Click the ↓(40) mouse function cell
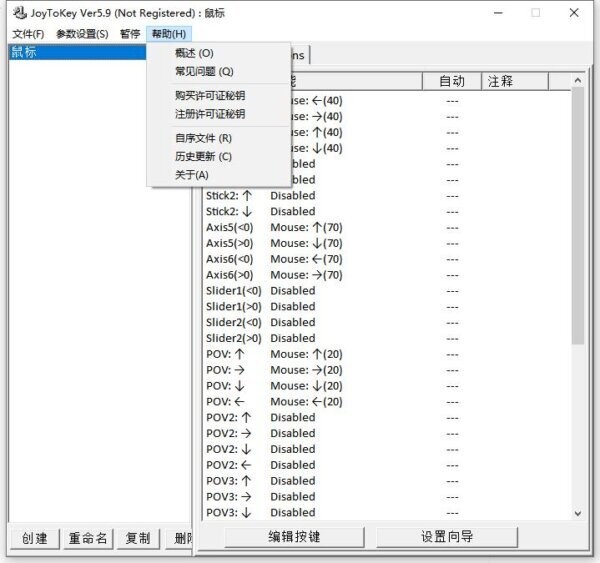This screenshot has height=563, width=600. [x=317, y=148]
